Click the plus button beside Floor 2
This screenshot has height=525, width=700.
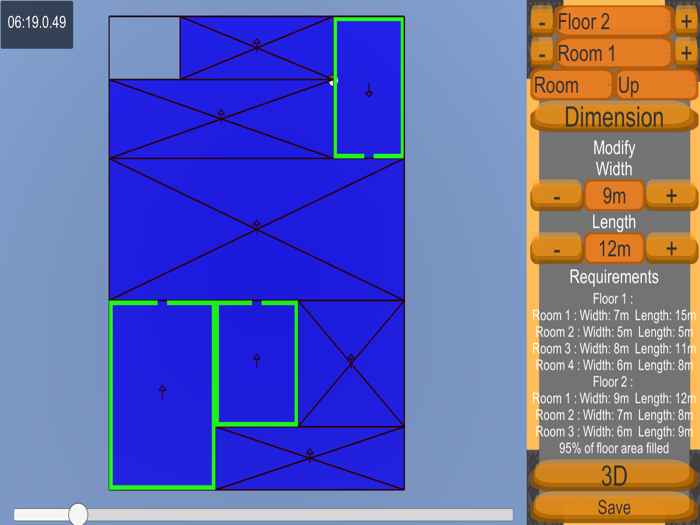click(x=686, y=21)
